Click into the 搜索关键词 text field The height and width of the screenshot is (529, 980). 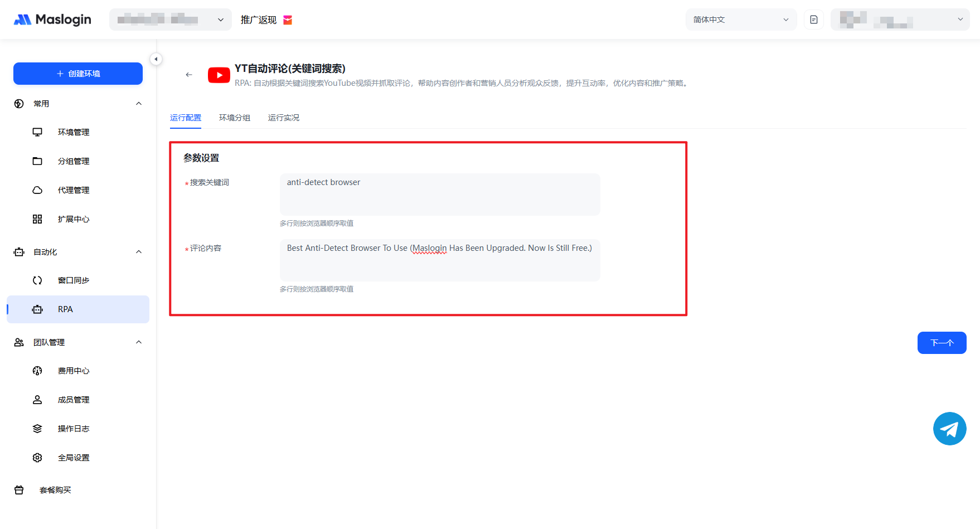pos(439,195)
